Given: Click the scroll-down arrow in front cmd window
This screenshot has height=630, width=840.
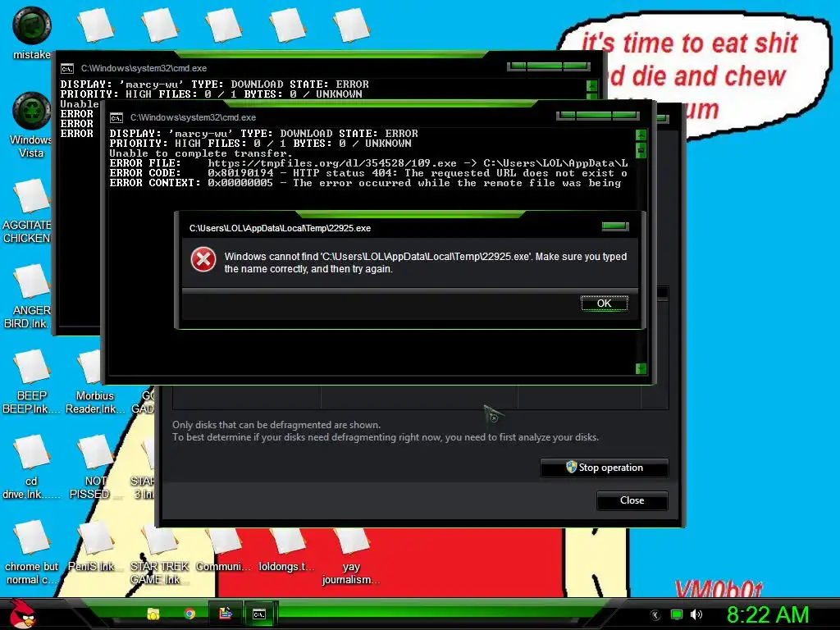Looking at the screenshot, I should pos(641,368).
